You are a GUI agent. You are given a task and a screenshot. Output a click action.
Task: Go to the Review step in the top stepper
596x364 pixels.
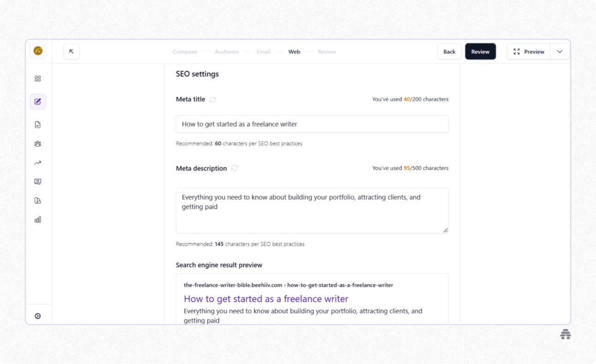[x=327, y=52]
